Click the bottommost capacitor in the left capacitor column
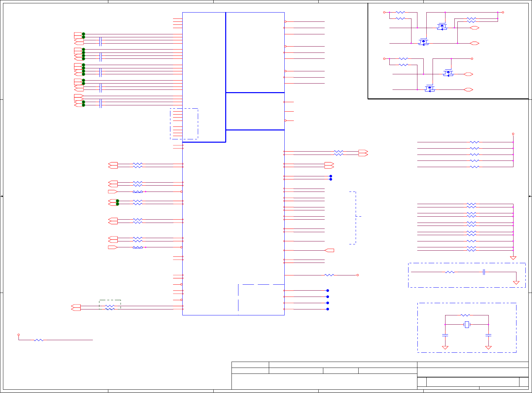This screenshot has width=532, height=393. 100,103
